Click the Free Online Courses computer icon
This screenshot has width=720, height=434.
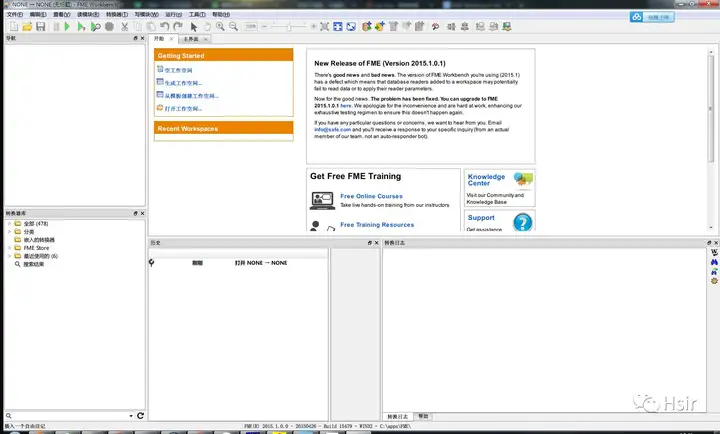point(322,201)
